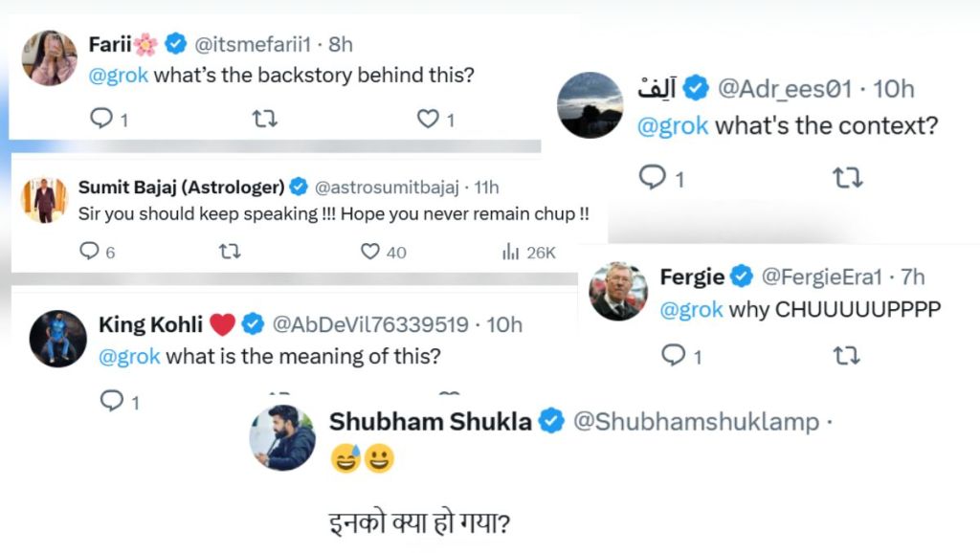The width and height of the screenshot is (980, 553).
Task: Open King Kohli's profile avatar
Action: [x=57, y=338]
